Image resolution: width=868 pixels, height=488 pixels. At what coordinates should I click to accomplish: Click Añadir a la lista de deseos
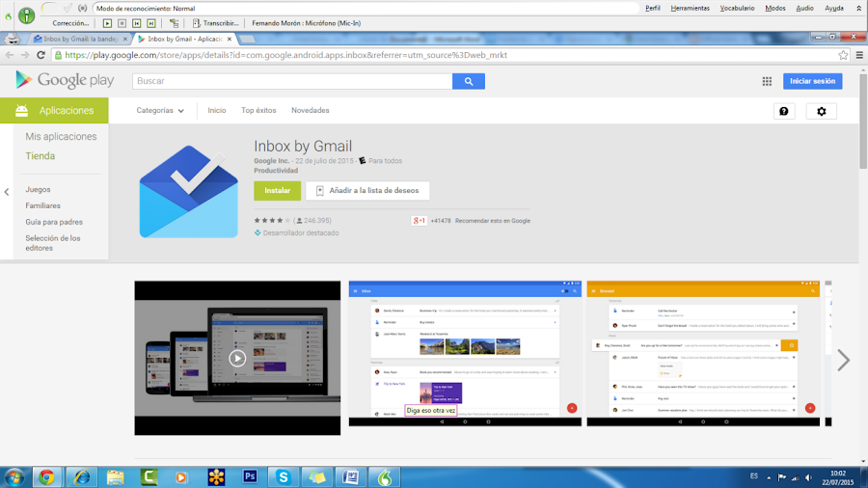(x=367, y=190)
